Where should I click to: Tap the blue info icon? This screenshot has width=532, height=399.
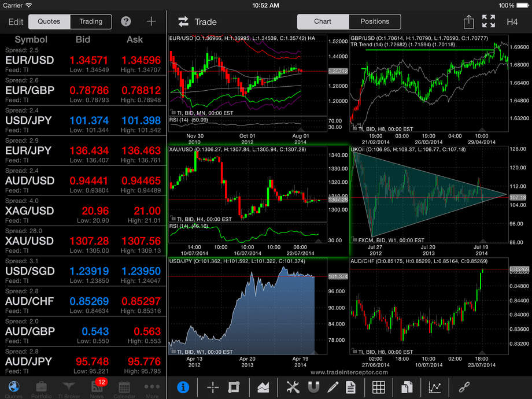[183, 387]
